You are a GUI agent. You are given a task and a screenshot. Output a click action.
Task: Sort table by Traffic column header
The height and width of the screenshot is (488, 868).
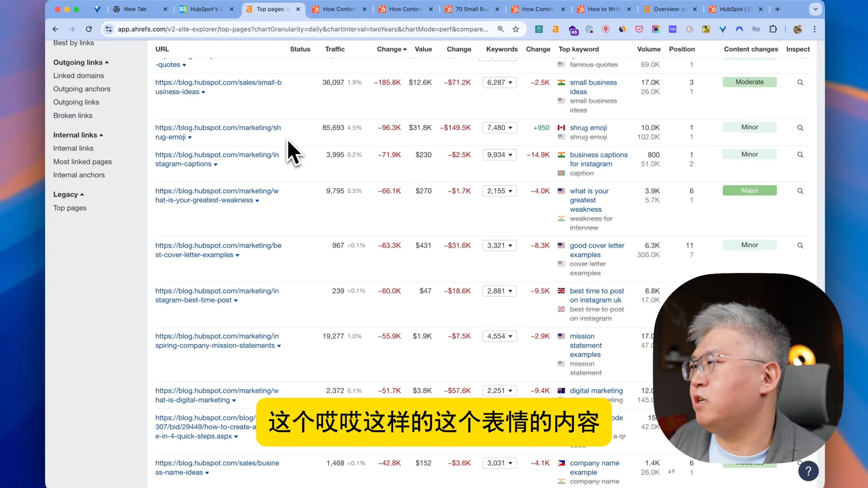335,49
